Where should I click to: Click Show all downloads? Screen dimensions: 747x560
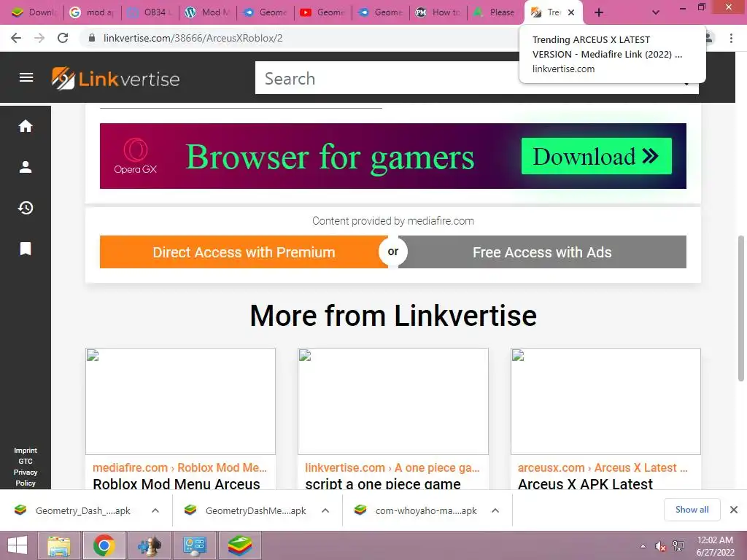point(692,510)
